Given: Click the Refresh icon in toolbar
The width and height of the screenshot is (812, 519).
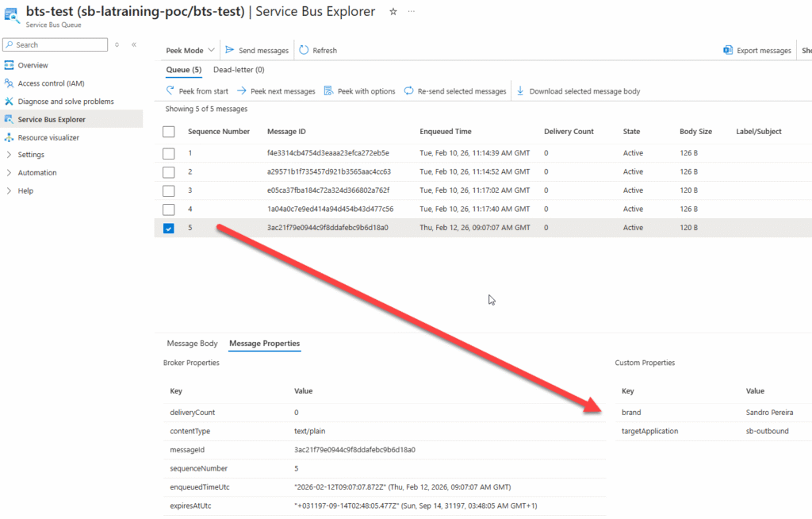Looking at the screenshot, I should click(x=304, y=50).
